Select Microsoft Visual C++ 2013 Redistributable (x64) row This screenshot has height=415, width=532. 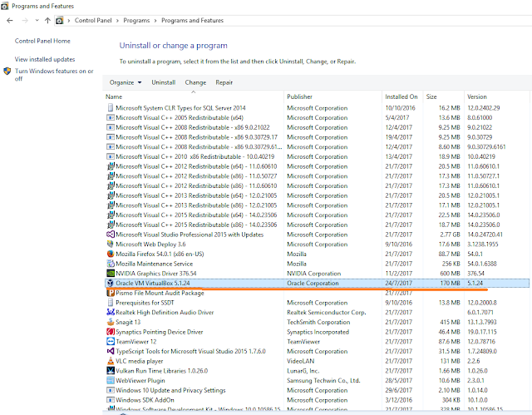click(x=317, y=195)
